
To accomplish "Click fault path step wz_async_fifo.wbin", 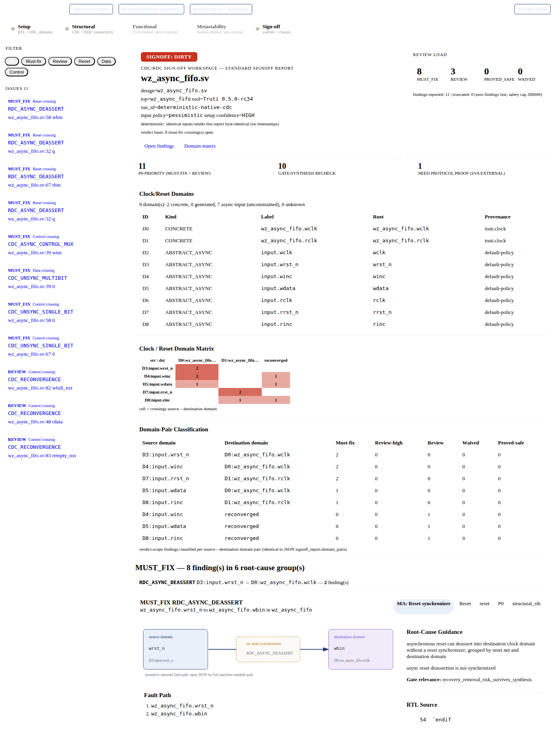I will click(x=179, y=714).
